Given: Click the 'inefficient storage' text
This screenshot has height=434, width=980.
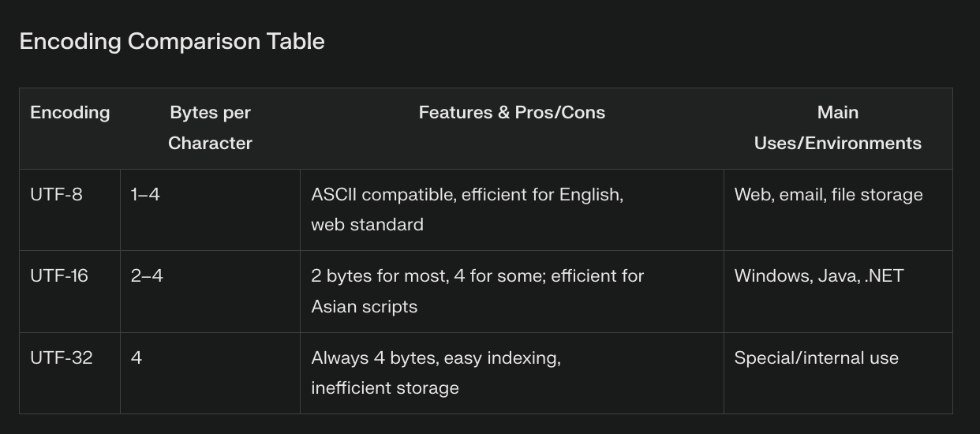Looking at the screenshot, I should 384,388.
